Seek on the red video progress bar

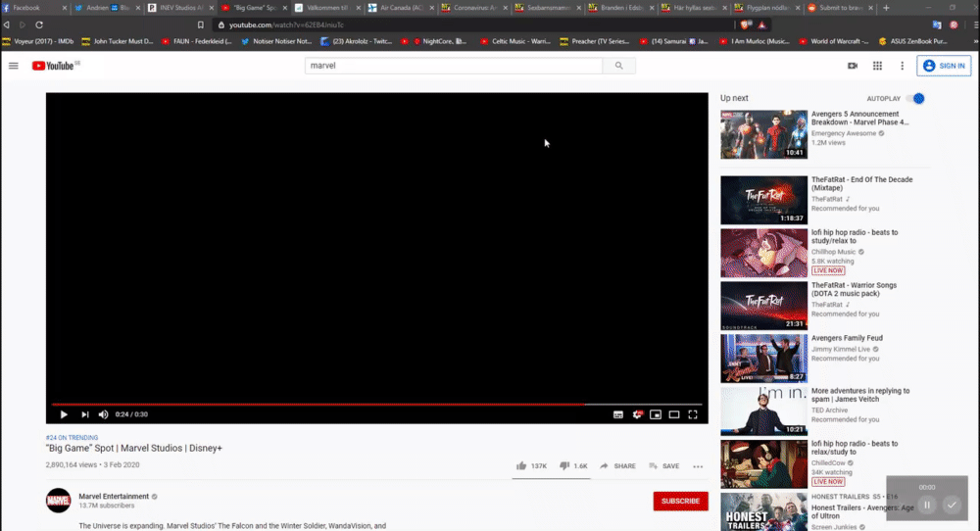pos(377,405)
